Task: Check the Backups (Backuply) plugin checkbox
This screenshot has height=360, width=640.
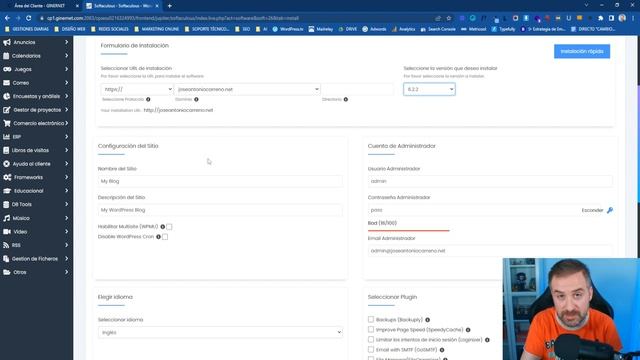Action: (371, 319)
